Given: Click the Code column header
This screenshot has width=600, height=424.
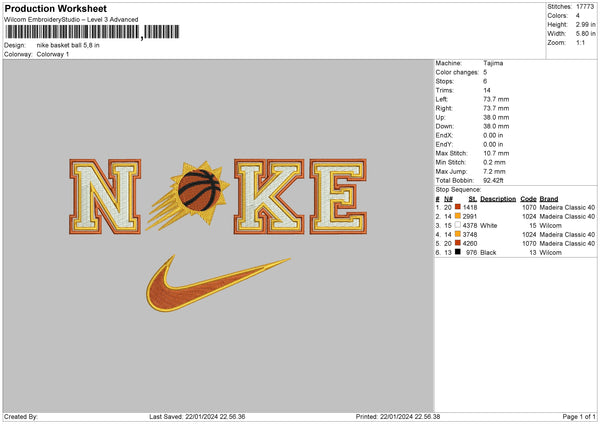Looking at the screenshot, I should [528, 199].
